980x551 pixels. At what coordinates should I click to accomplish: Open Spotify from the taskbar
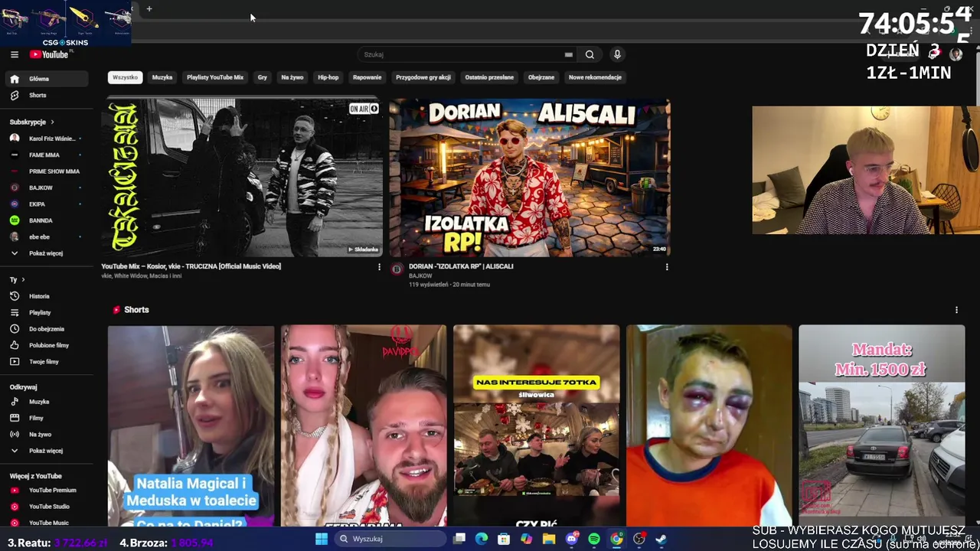(x=594, y=539)
